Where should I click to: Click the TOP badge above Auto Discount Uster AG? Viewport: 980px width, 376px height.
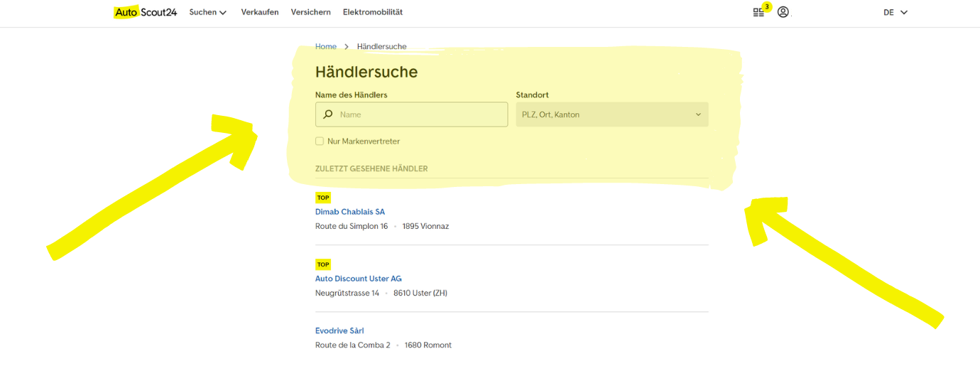coord(323,264)
